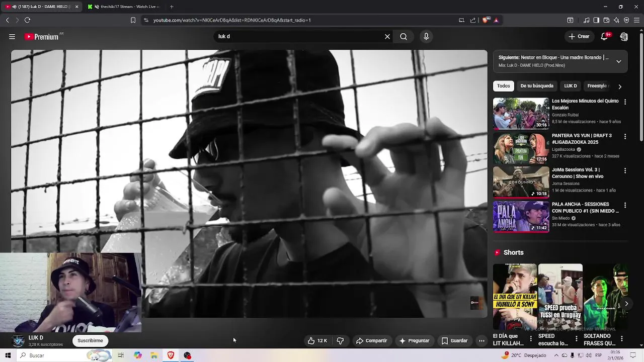
Task: Click Windows taskbar Buscar search box
Action: coord(64,355)
